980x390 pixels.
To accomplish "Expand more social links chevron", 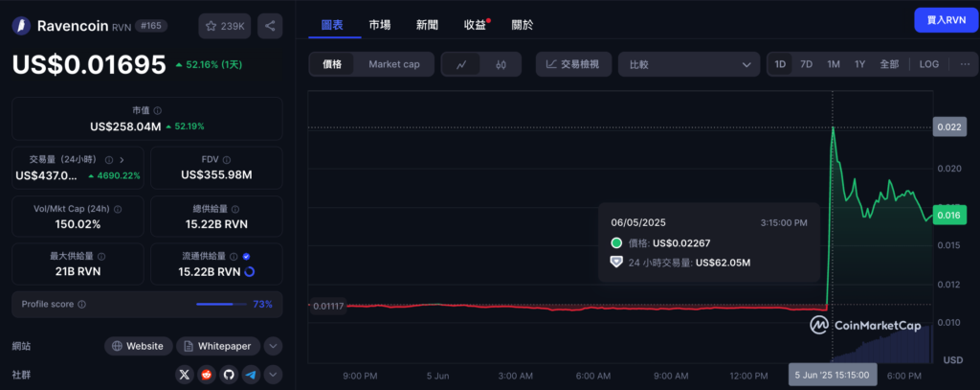I will (273, 375).
